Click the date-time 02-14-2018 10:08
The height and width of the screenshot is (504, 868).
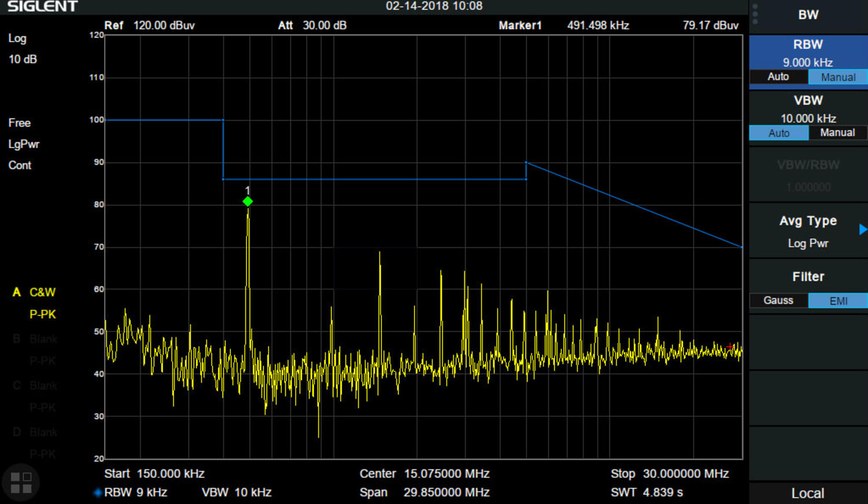click(434, 6)
